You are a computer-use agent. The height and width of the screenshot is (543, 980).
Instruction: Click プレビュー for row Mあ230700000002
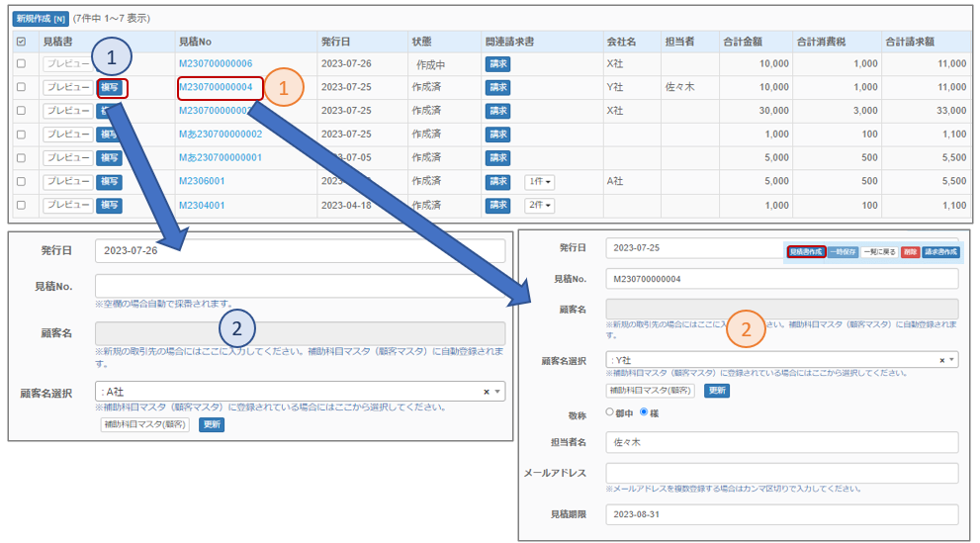coord(68,135)
